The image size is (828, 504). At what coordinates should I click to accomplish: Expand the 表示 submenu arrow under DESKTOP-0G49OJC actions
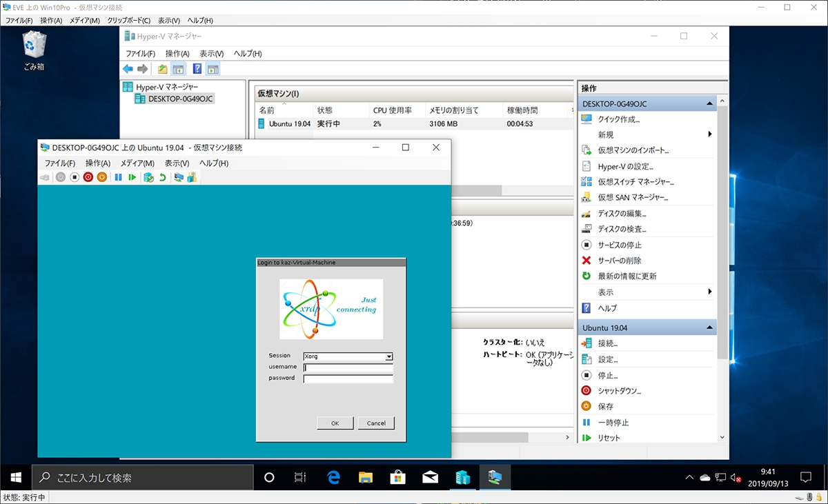710,292
